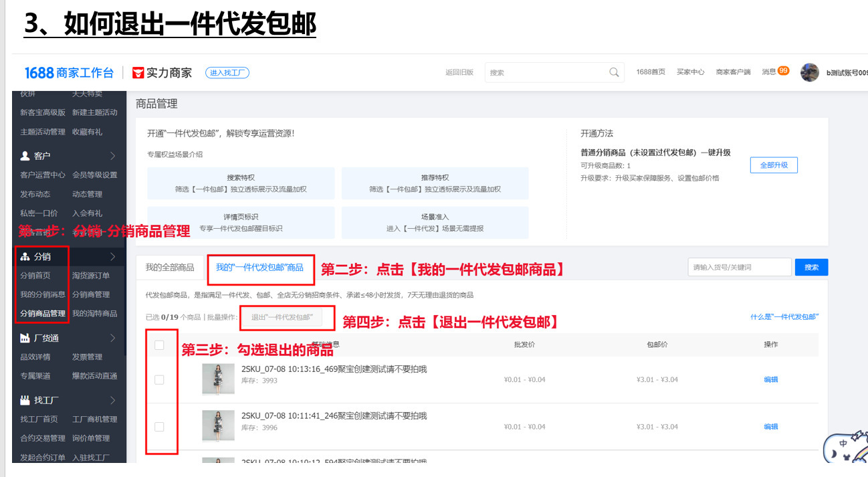The width and height of the screenshot is (868, 477).
Task: Click the 全部升级 upgrade button
Action: pos(774,165)
